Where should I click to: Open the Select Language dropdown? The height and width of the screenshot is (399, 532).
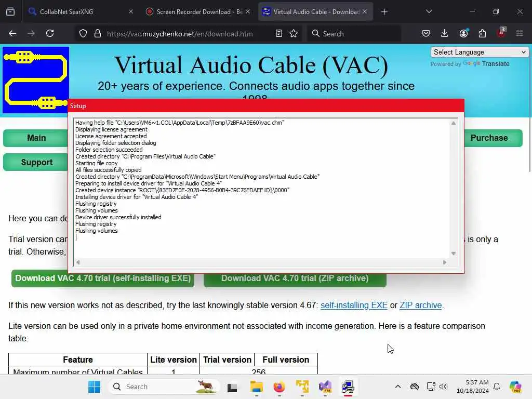tap(480, 52)
